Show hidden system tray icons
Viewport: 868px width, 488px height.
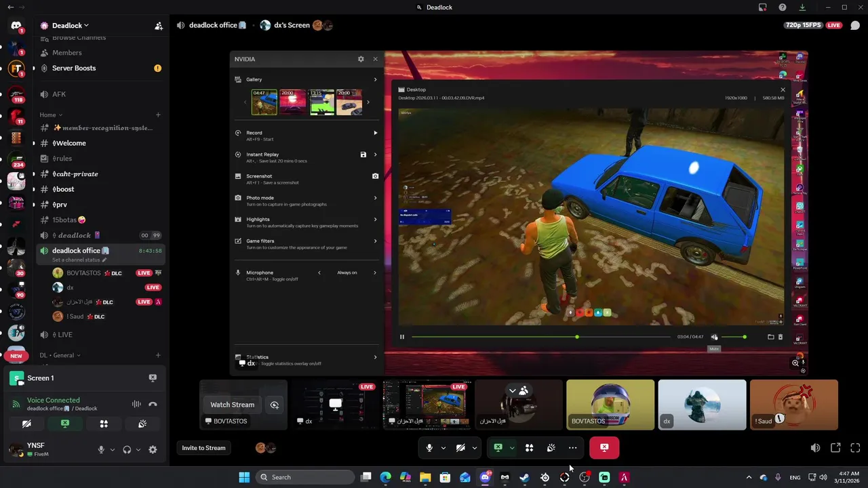pos(749,477)
